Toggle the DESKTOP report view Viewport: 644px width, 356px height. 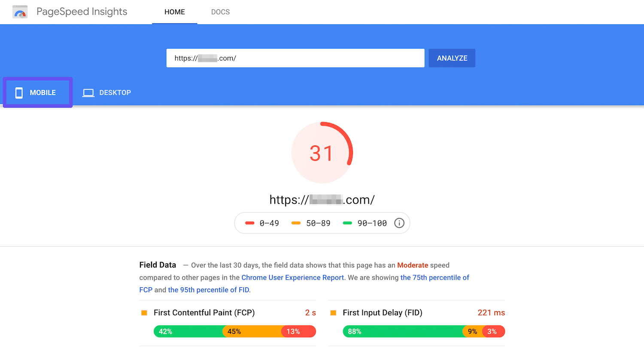(106, 92)
